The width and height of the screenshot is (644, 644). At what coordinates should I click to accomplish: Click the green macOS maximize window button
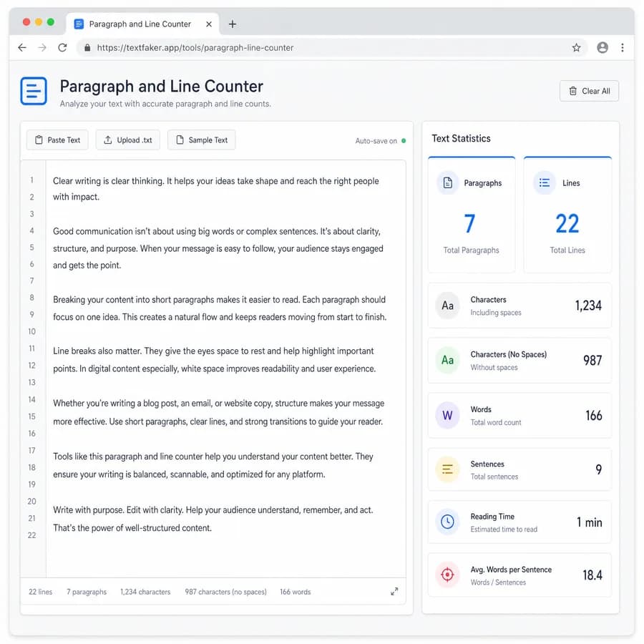click(51, 21)
